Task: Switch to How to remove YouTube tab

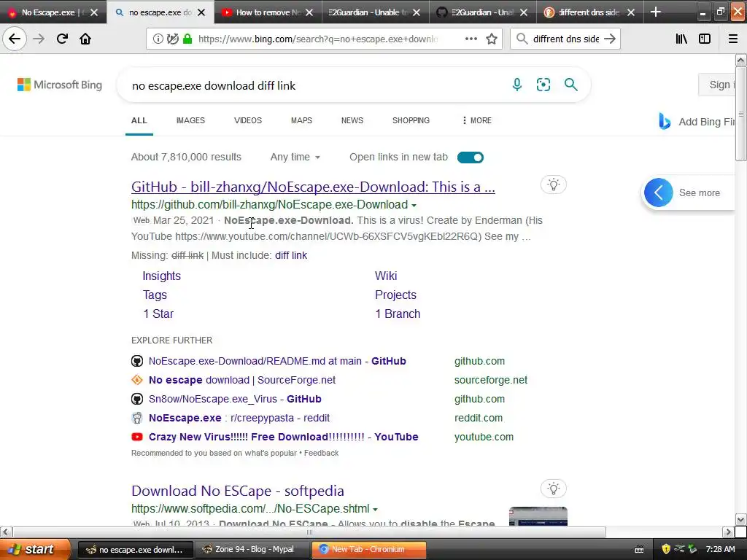Action: tap(268, 12)
